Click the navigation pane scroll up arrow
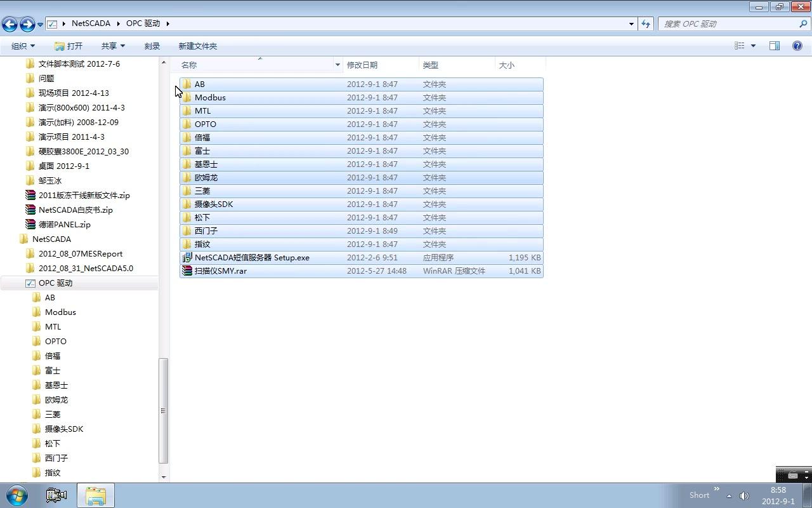The image size is (812, 508). point(163,63)
